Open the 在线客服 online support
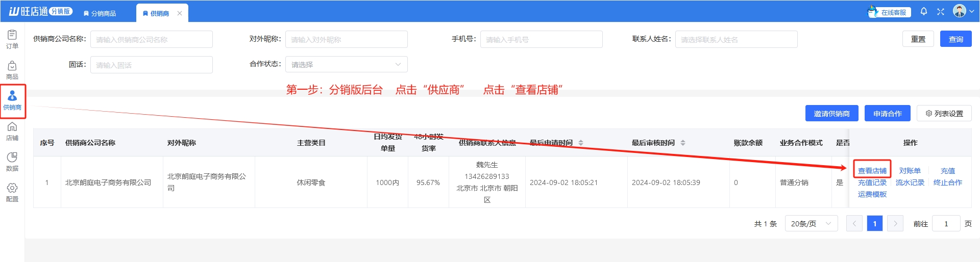 pos(888,12)
